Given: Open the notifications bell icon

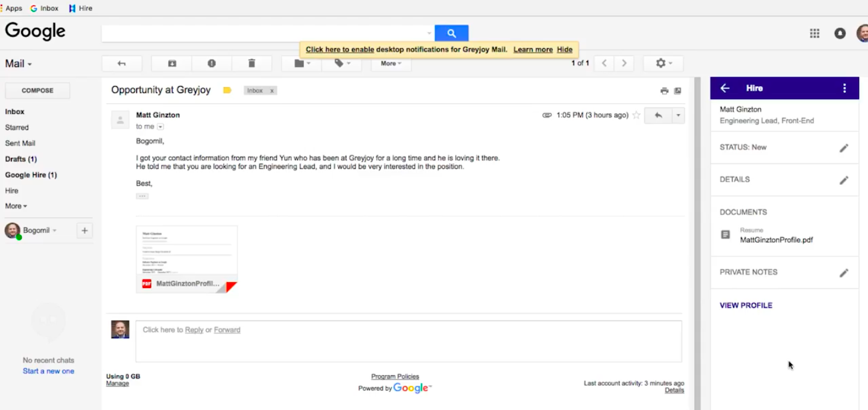Looking at the screenshot, I should [x=840, y=33].
